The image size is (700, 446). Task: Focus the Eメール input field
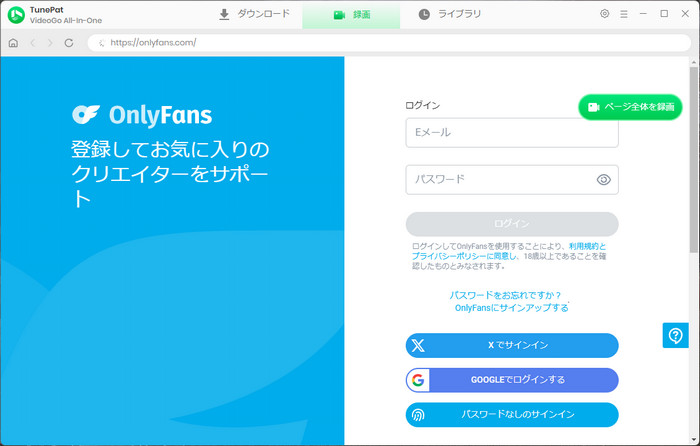[512, 133]
